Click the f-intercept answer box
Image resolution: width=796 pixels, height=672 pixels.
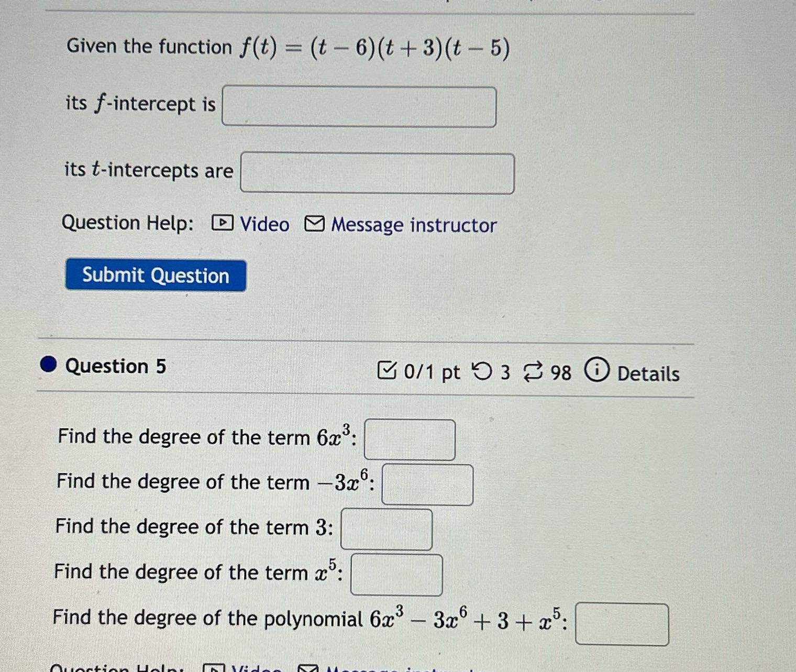(x=359, y=107)
